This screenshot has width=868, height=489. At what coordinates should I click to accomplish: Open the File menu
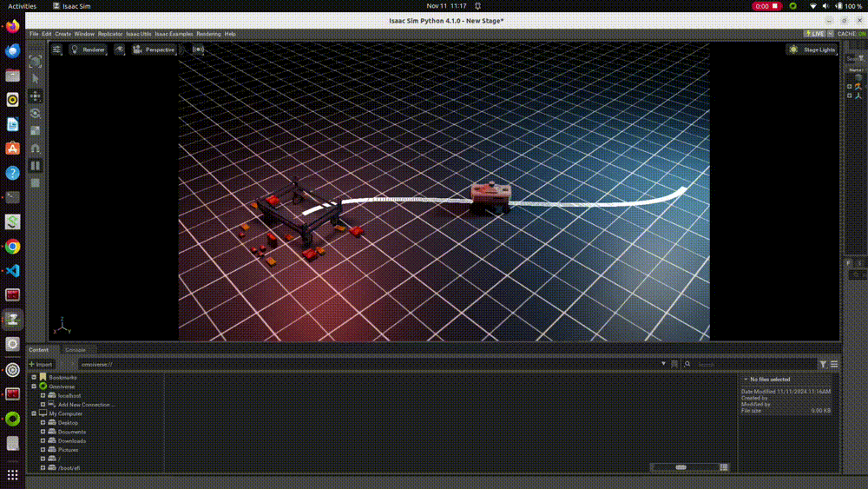[x=34, y=34]
